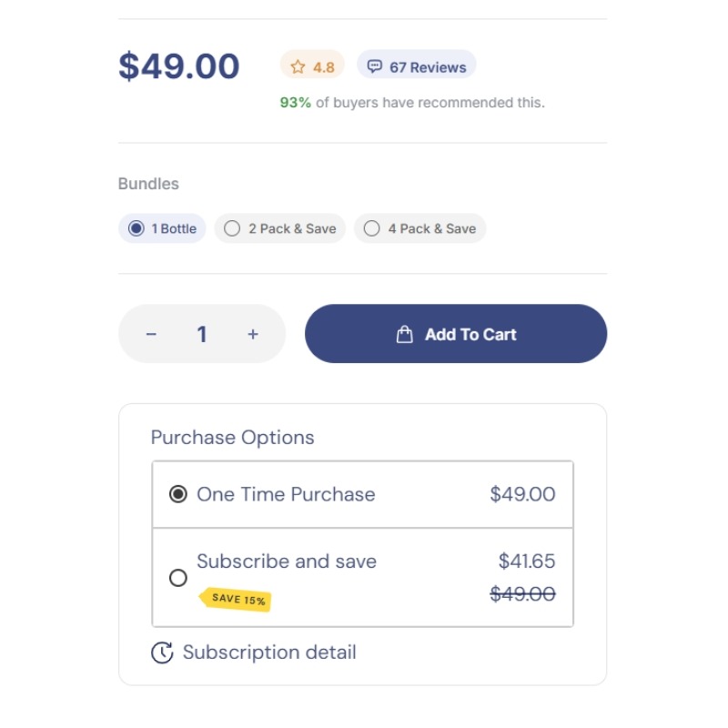Click the star rating icon
The image size is (728, 728).
(298, 66)
